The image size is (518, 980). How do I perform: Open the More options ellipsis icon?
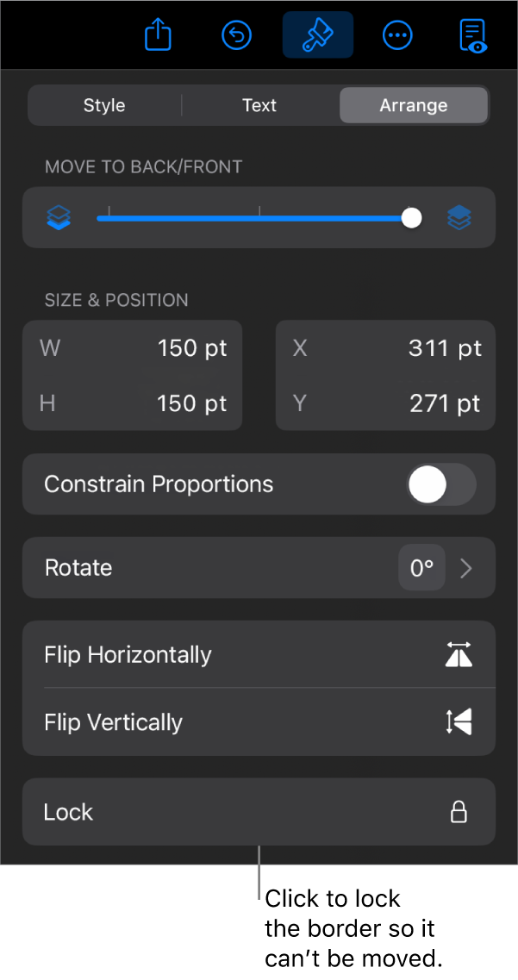pos(397,35)
